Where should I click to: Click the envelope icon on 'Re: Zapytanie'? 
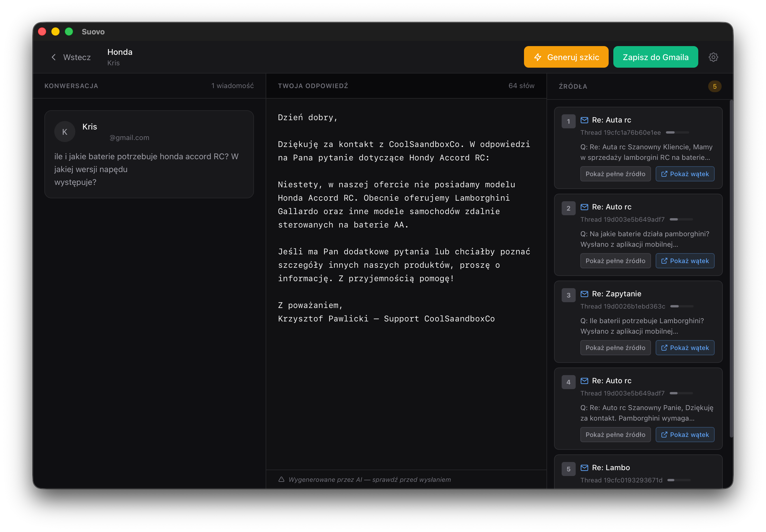pyautogui.click(x=584, y=294)
